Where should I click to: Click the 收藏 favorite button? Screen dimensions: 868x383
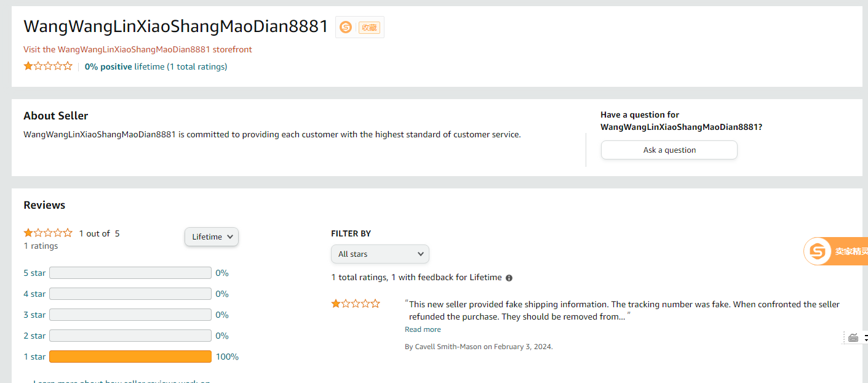(x=369, y=27)
